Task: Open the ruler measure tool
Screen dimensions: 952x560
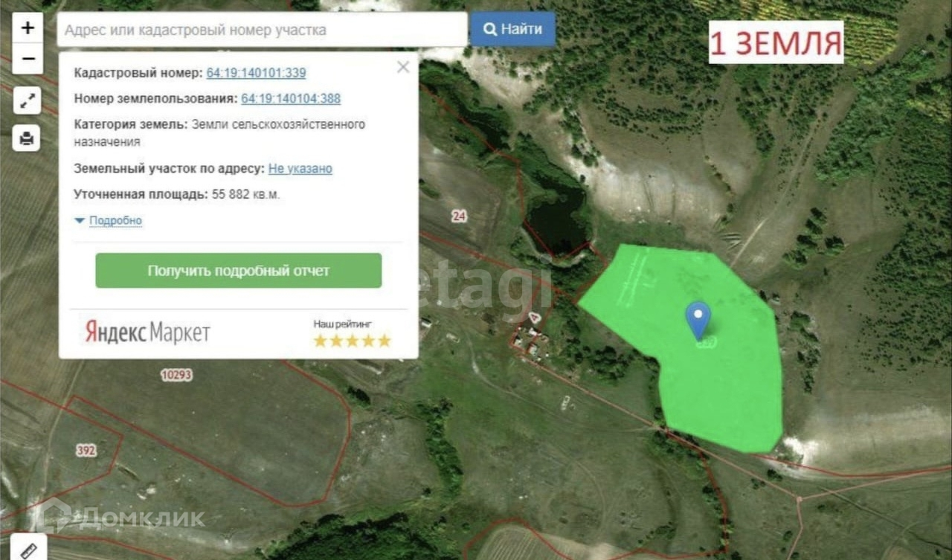Action: tap(29, 550)
